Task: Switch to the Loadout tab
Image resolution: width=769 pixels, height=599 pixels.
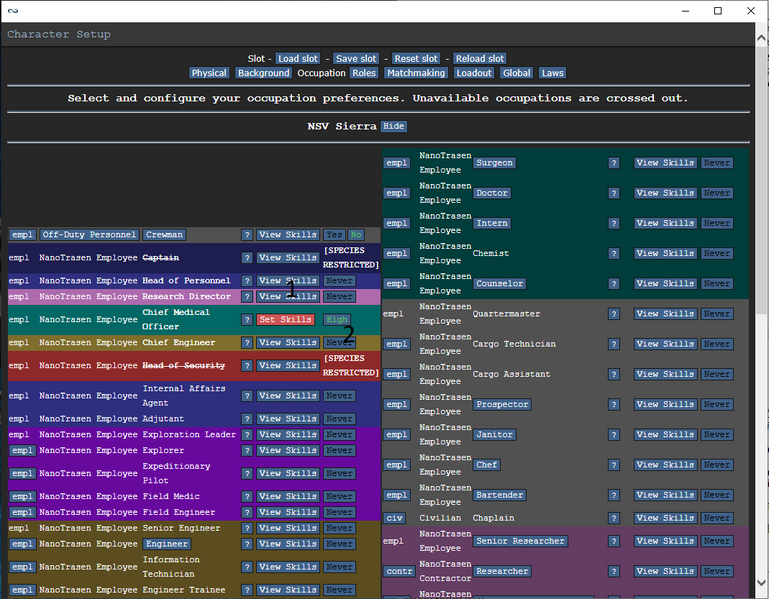Action: [x=473, y=73]
